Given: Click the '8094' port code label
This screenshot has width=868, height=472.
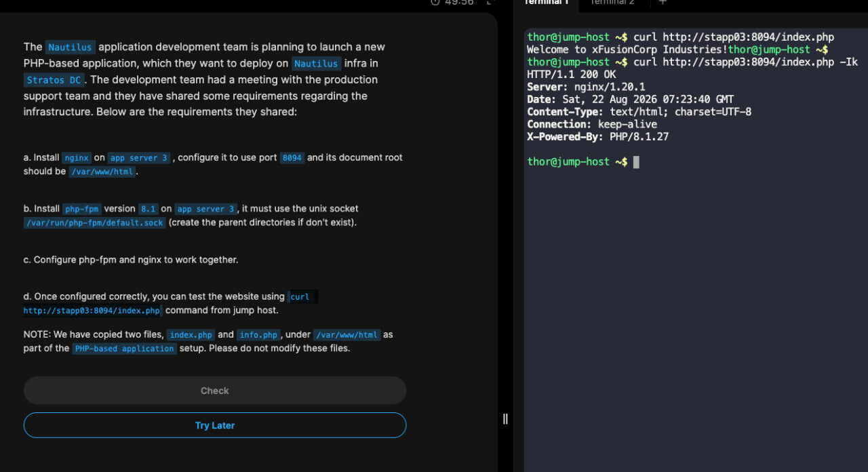Looking at the screenshot, I should (x=292, y=158).
